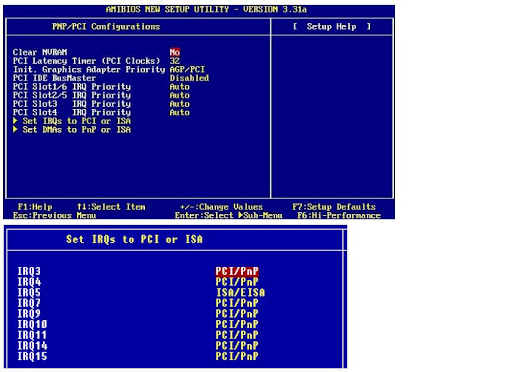512x372 pixels.
Task: Change the PCI/PnP value for IRQ9
Action: click(x=237, y=314)
